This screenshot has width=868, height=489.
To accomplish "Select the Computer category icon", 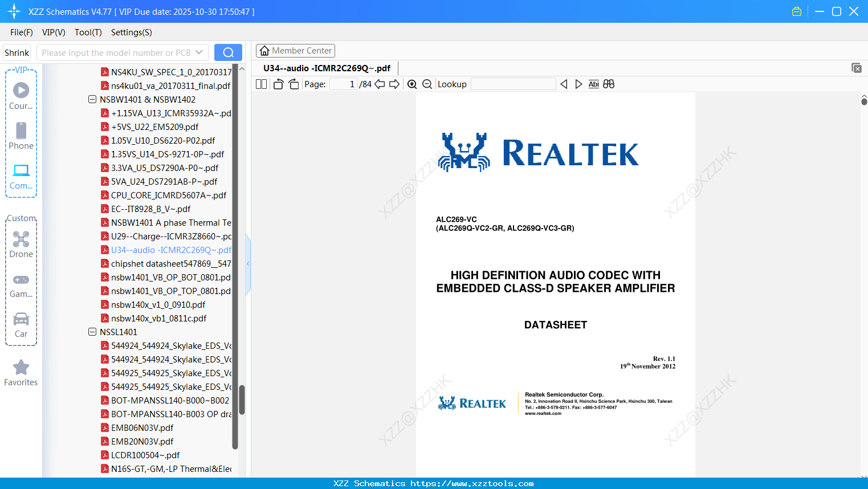I will [x=21, y=176].
